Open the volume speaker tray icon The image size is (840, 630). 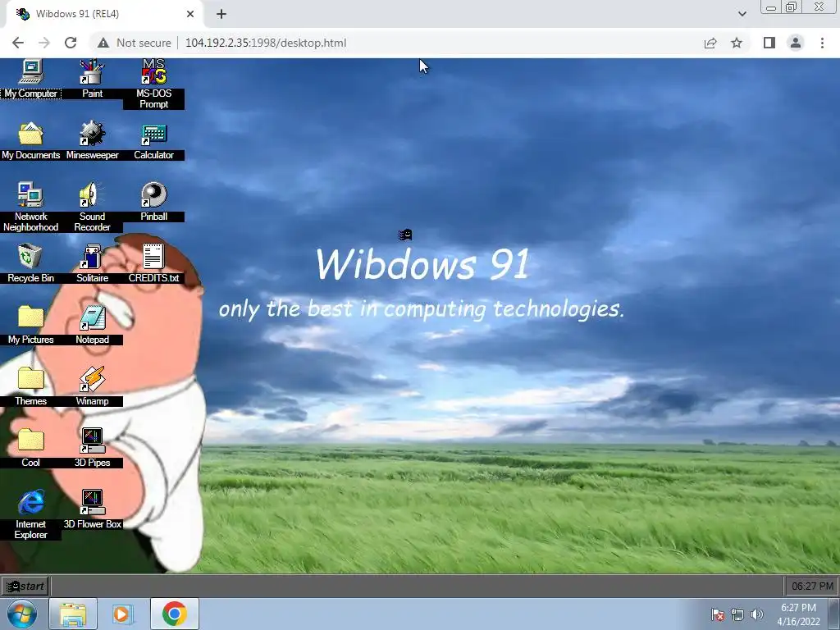pyautogui.click(x=757, y=614)
